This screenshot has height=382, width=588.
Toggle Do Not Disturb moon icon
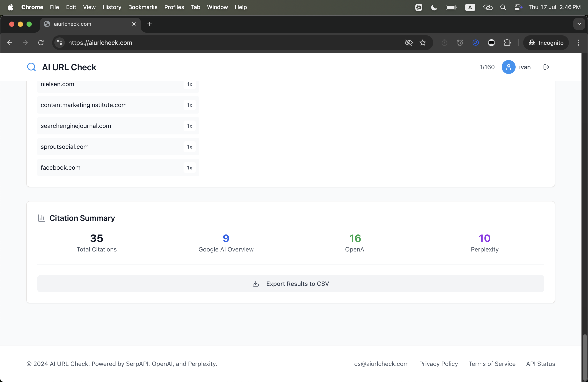coord(434,7)
